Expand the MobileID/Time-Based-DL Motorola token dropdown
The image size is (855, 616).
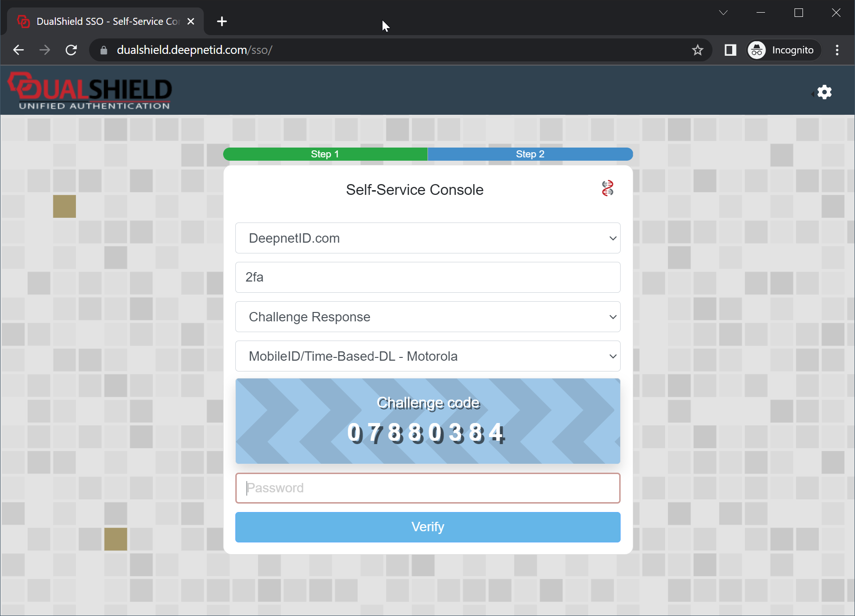click(x=427, y=356)
